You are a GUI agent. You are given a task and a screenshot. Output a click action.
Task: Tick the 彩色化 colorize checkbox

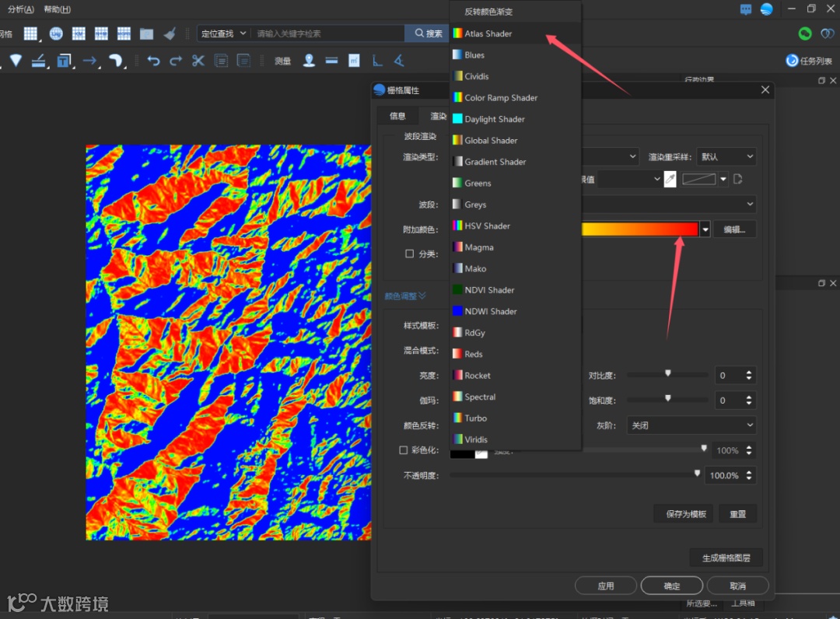point(403,450)
